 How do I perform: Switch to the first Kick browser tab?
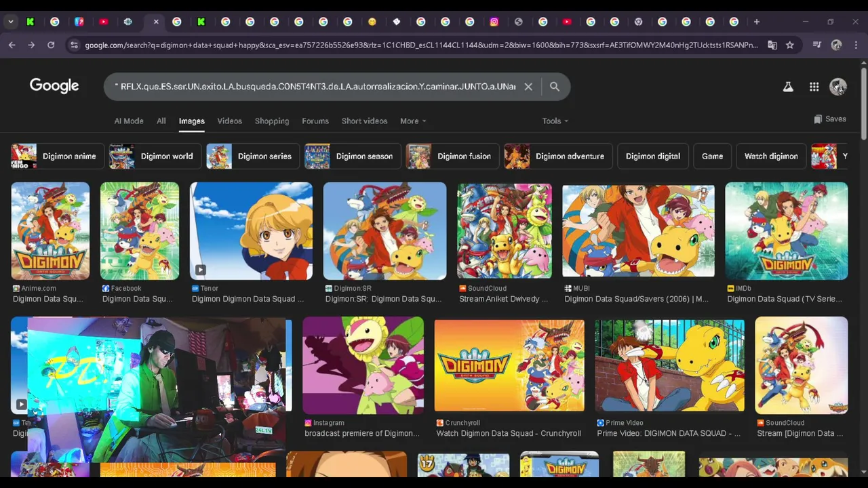[x=31, y=22]
